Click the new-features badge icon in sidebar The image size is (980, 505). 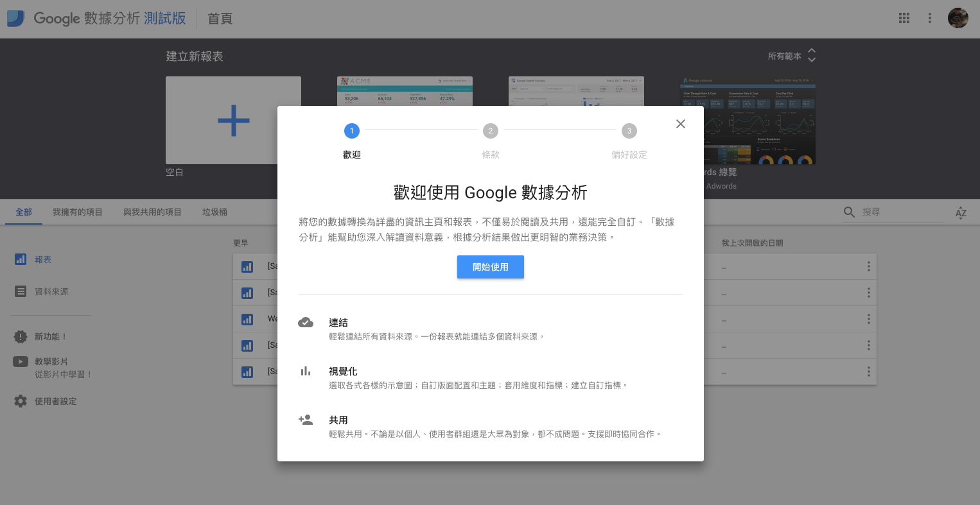coord(21,336)
